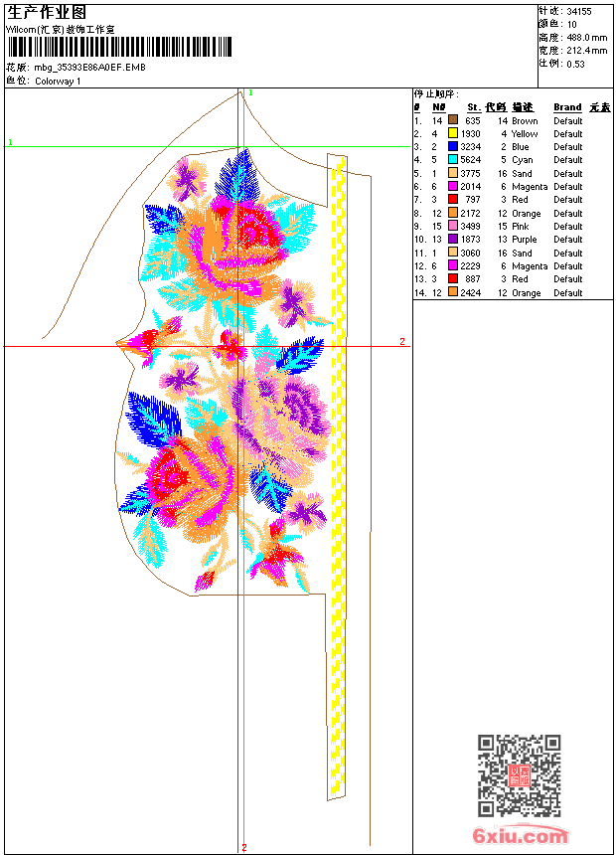Click the Yellow description text

tap(525, 133)
